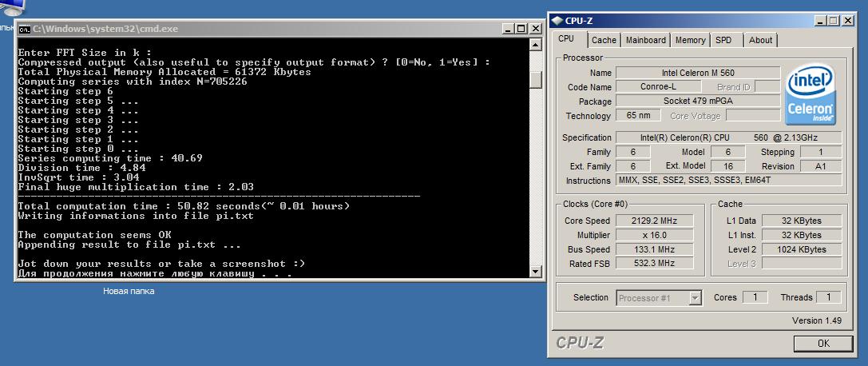Click the Stepping value '1'
868x366 pixels.
pyautogui.click(x=821, y=152)
